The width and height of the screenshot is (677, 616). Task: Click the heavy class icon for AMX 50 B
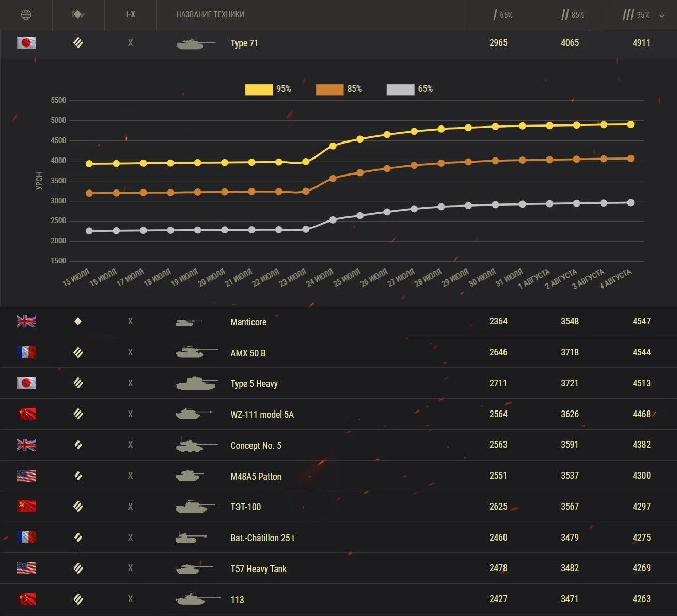(x=78, y=352)
